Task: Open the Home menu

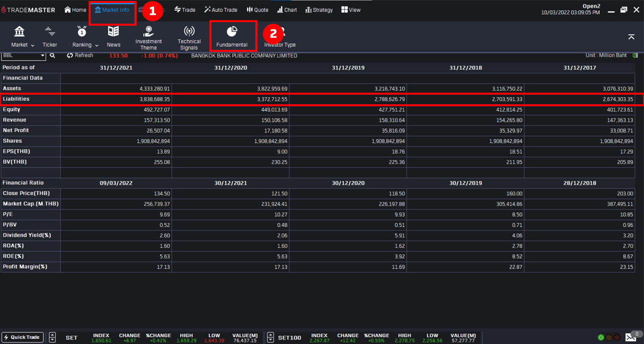Action: pyautogui.click(x=76, y=10)
